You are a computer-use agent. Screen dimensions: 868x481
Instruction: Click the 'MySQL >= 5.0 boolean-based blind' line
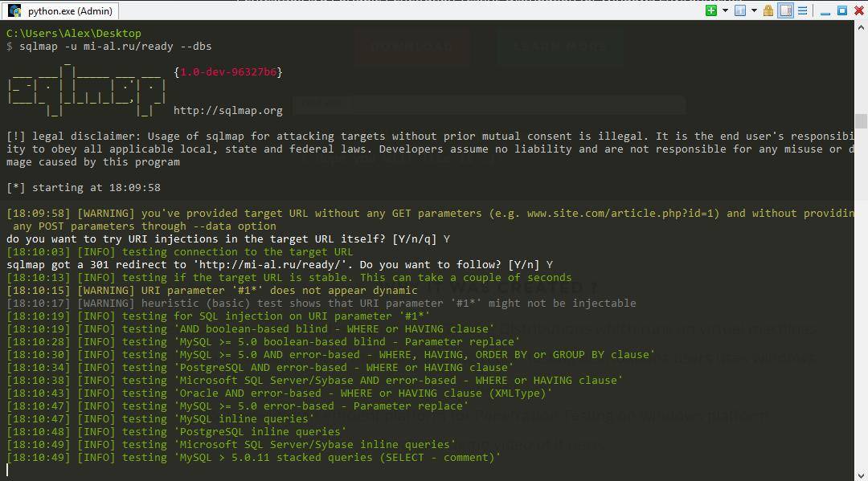264,341
